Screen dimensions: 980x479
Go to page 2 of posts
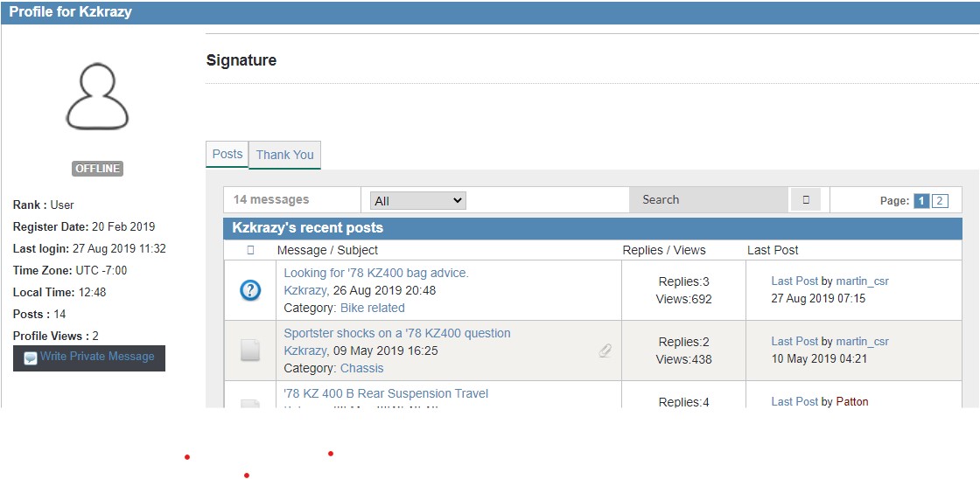[940, 201]
